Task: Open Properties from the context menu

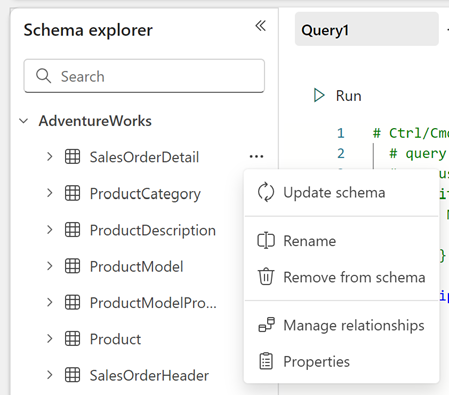Action: pos(342,362)
